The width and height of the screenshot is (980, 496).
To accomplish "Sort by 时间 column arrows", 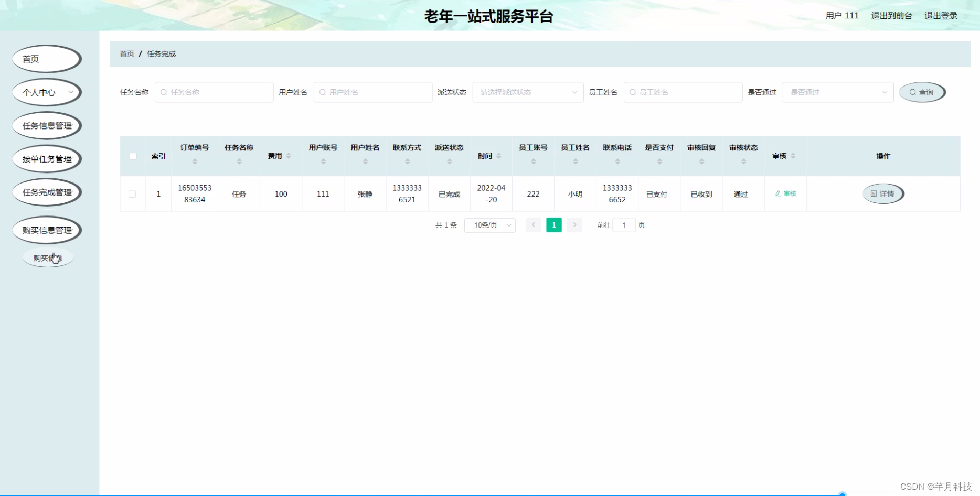I will tap(499, 156).
